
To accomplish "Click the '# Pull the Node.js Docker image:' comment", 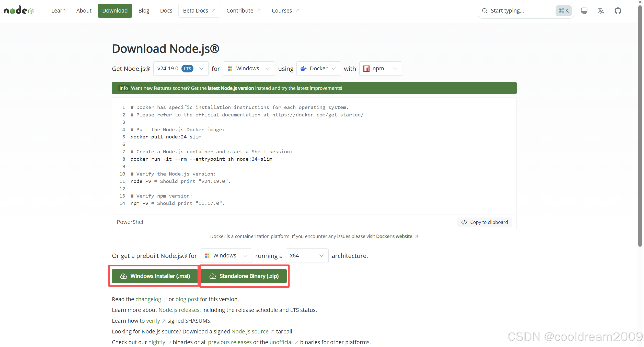I will coord(178,130).
